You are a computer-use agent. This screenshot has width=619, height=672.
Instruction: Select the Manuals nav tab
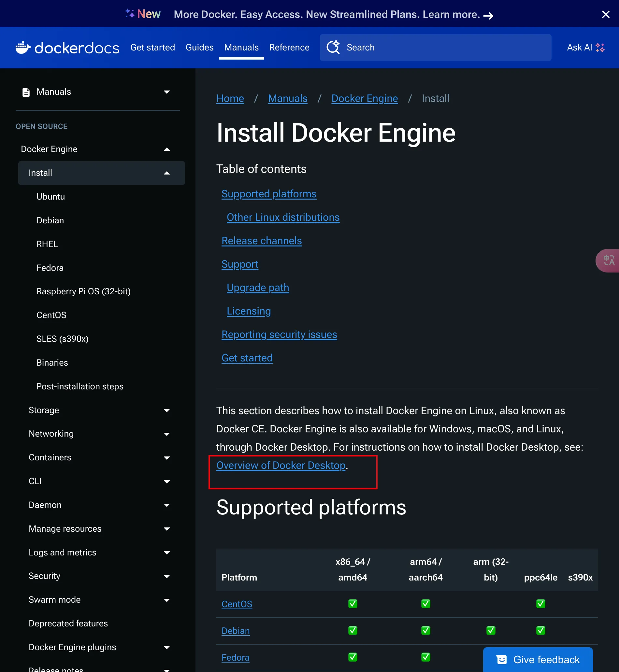coord(241,48)
